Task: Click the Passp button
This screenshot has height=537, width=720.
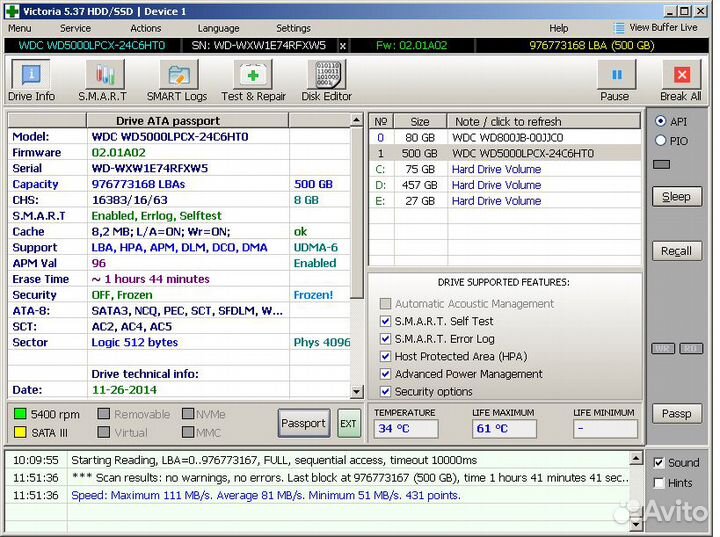Action: coord(677,414)
